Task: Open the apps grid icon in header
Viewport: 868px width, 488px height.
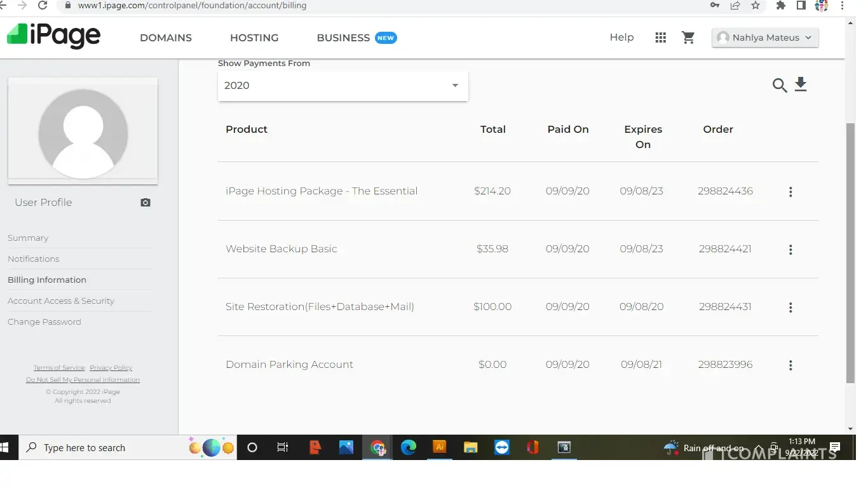Action: (660, 37)
